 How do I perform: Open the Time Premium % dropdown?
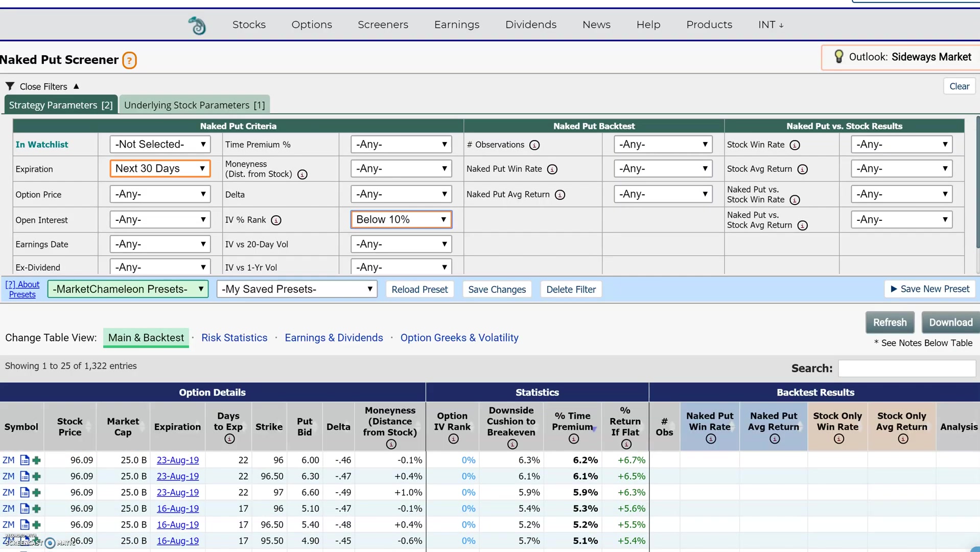pos(401,145)
